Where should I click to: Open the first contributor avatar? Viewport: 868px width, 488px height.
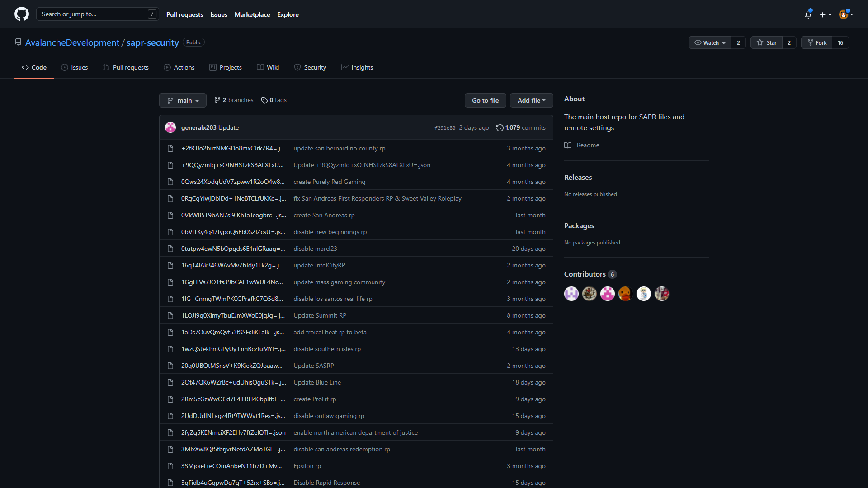571,294
